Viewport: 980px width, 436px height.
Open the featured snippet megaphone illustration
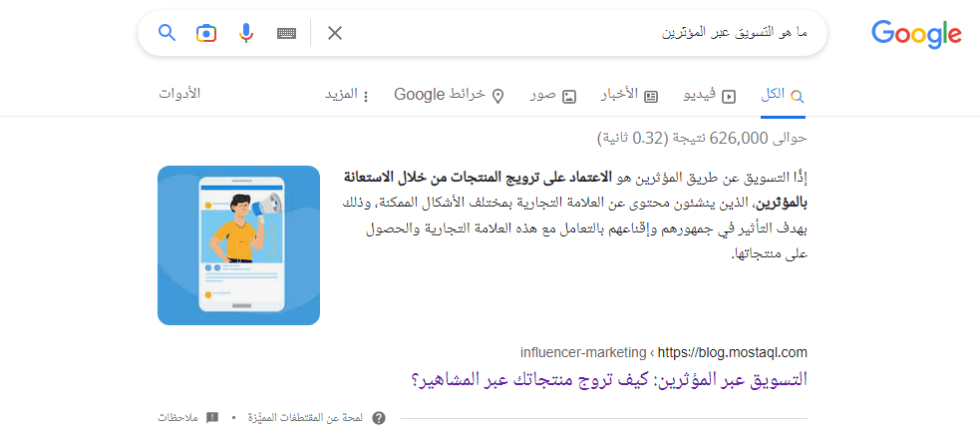(x=238, y=245)
